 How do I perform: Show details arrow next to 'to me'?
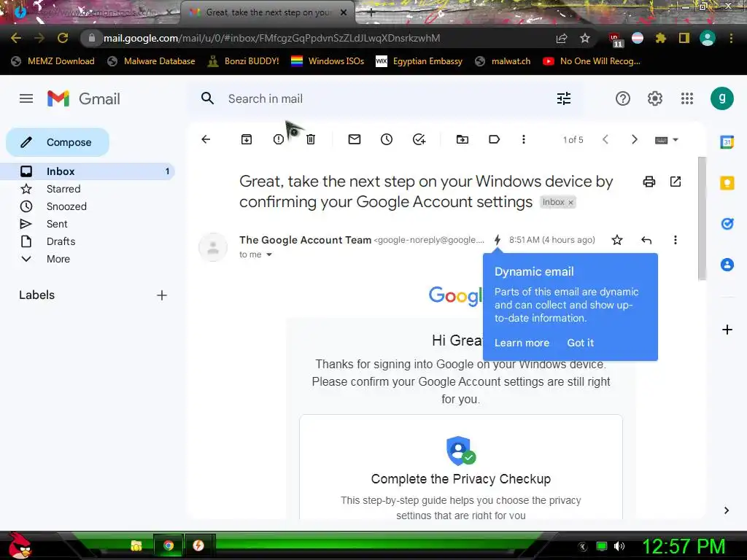coord(269,254)
